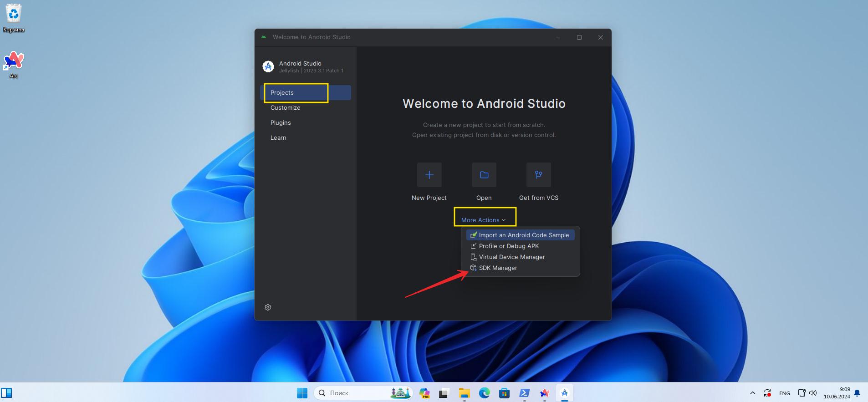Open Task View on the taskbar
This screenshot has width=868, height=402.
(444, 393)
